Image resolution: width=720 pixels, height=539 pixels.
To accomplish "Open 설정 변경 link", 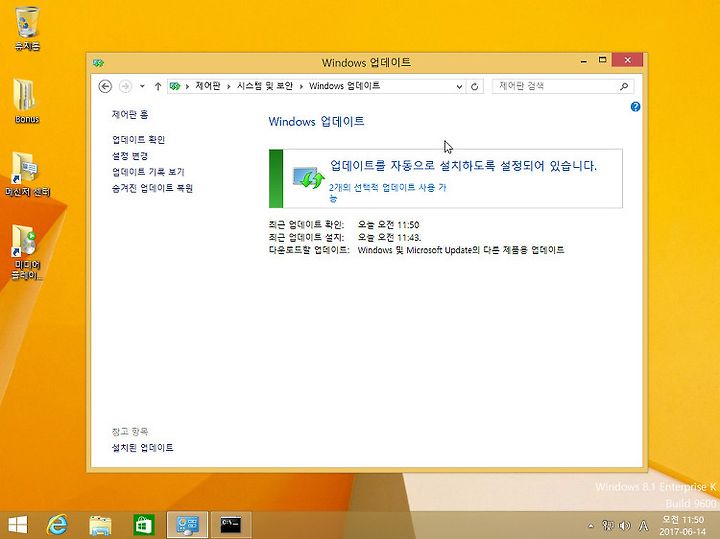I will [130, 156].
